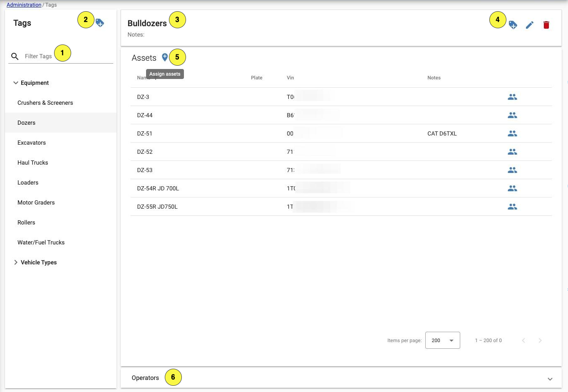The height and width of the screenshot is (392, 568).
Task: Click the DZ-52 asset name
Action: (x=145, y=152)
